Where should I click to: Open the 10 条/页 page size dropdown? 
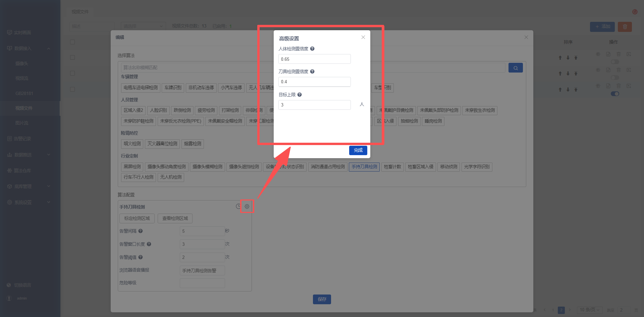point(590,310)
